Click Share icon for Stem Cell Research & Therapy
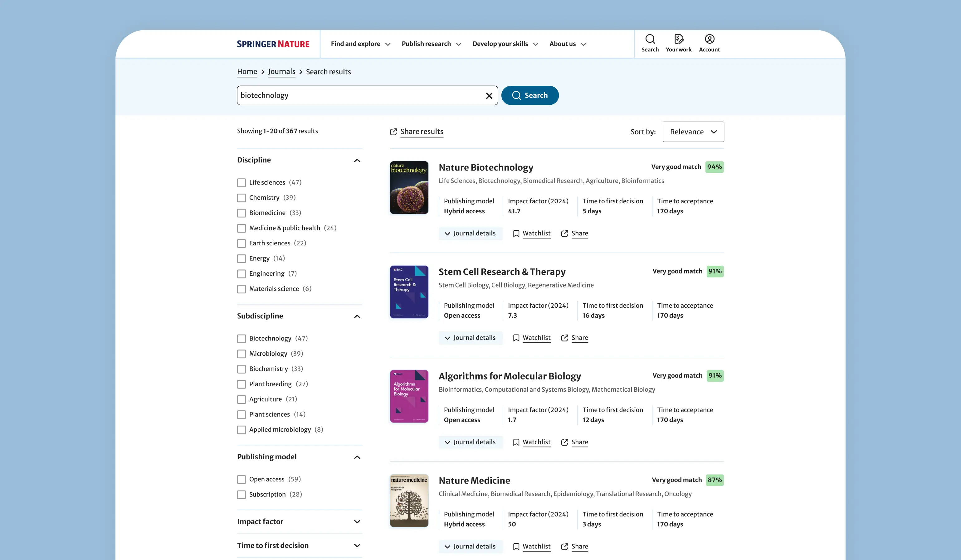Image resolution: width=961 pixels, height=560 pixels. [x=564, y=338]
